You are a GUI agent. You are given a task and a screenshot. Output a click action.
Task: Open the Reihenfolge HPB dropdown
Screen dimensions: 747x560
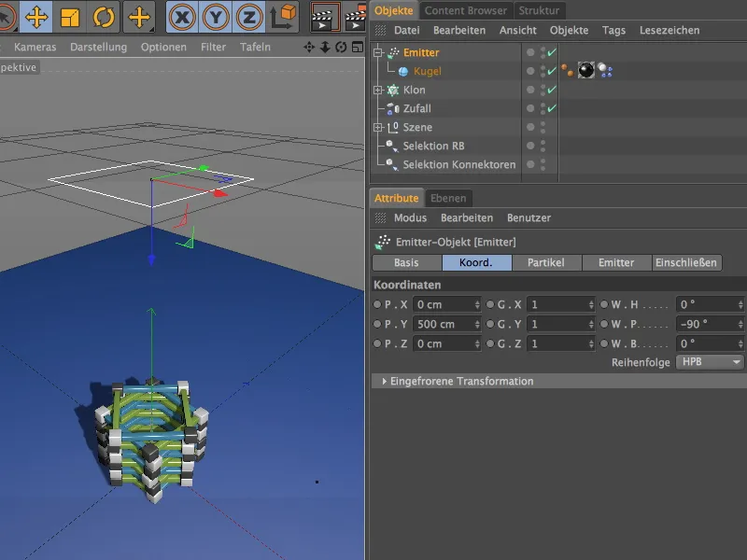point(710,362)
